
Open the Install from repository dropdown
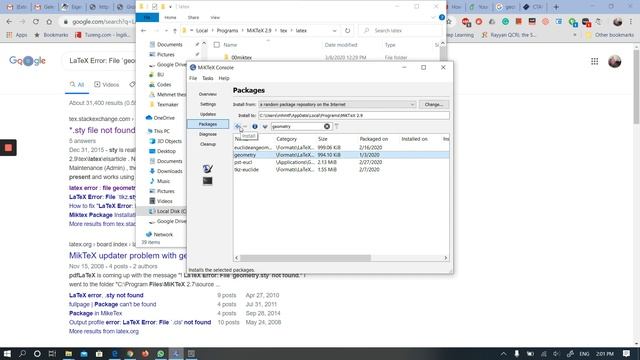pyautogui.click(x=337, y=104)
